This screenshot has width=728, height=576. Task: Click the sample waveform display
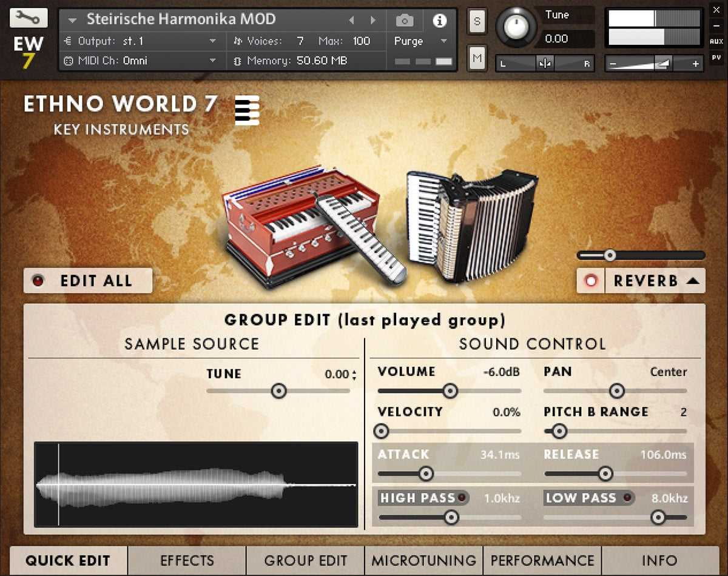(x=196, y=484)
